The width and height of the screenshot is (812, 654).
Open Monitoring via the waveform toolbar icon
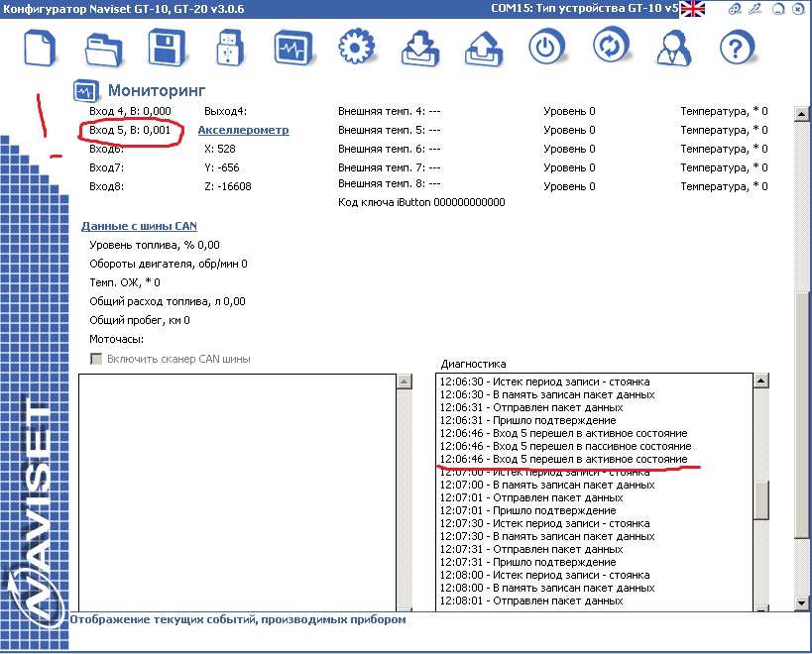click(290, 48)
